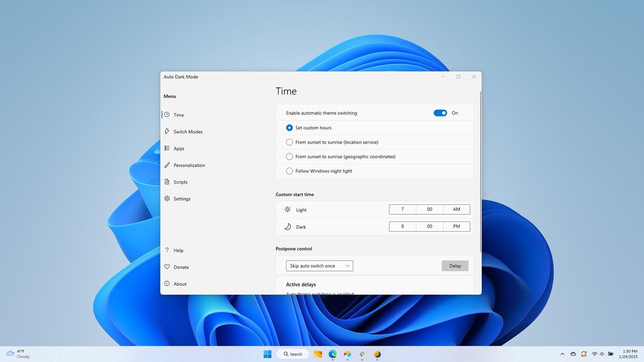This screenshot has height=362, width=644.
Task: Launch Slack from the taskbar
Action: [362, 354]
